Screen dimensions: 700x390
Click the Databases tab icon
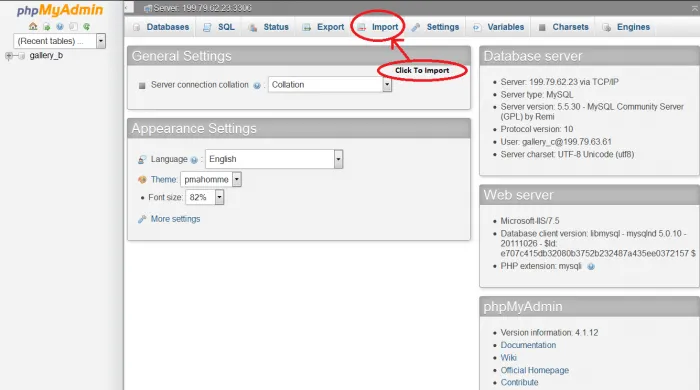click(137, 27)
